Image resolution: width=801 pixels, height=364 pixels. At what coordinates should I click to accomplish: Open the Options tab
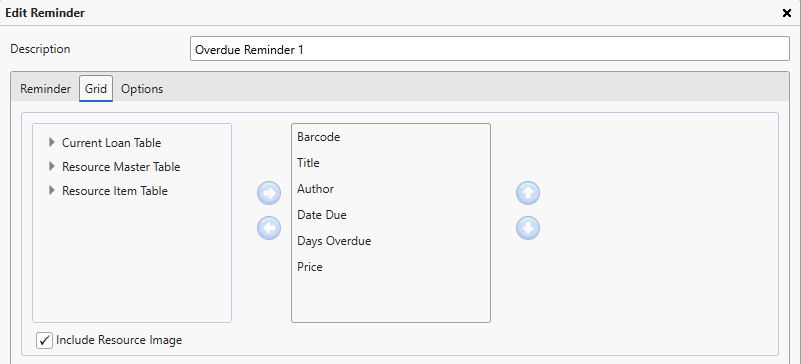pos(142,89)
